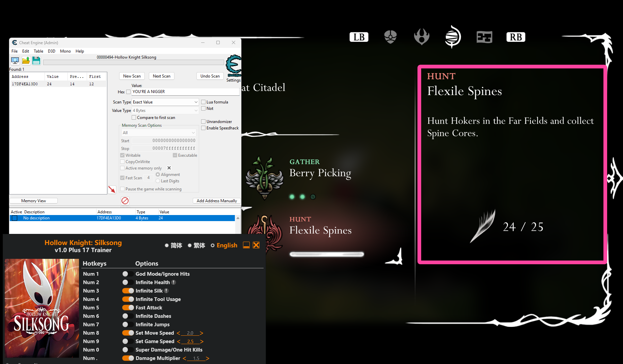Click the Berry Picking quest emblem icon

pos(265,178)
